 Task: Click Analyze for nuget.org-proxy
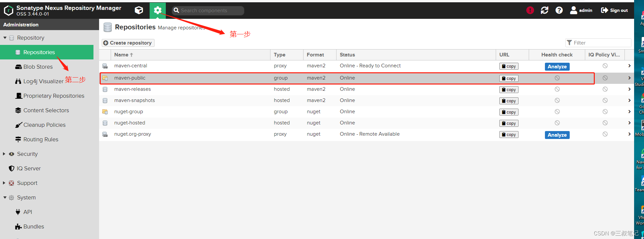coord(557,135)
